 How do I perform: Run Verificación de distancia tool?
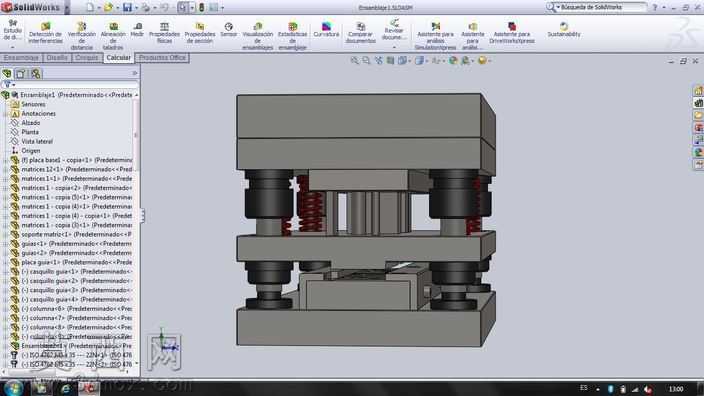click(x=81, y=35)
